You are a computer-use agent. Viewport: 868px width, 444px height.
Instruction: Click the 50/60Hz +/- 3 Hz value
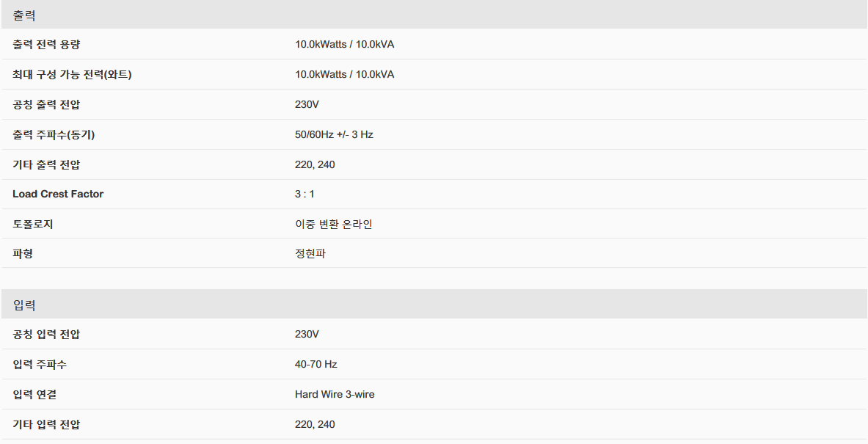334,135
